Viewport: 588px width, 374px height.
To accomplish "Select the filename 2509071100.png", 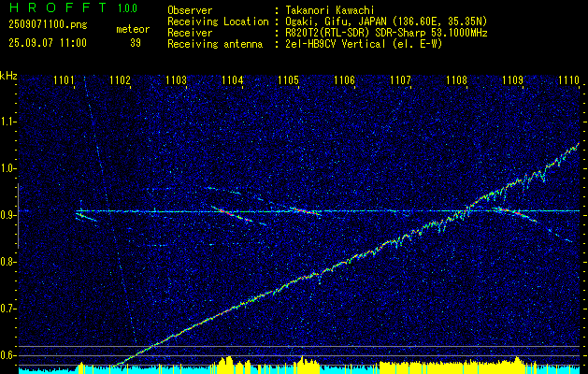I will point(48,25).
